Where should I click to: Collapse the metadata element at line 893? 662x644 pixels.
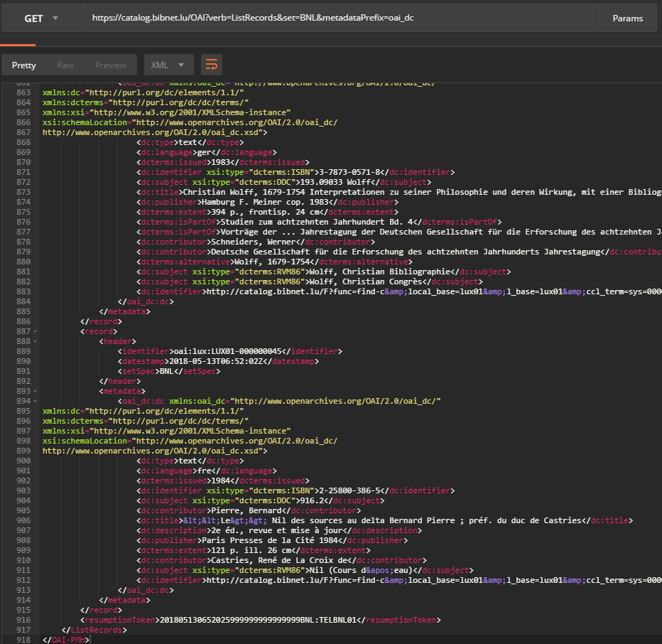pos(36,391)
